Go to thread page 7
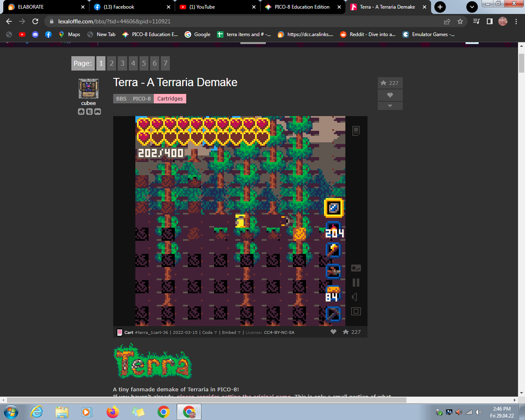The width and height of the screenshot is (525, 420). click(x=165, y=63)
